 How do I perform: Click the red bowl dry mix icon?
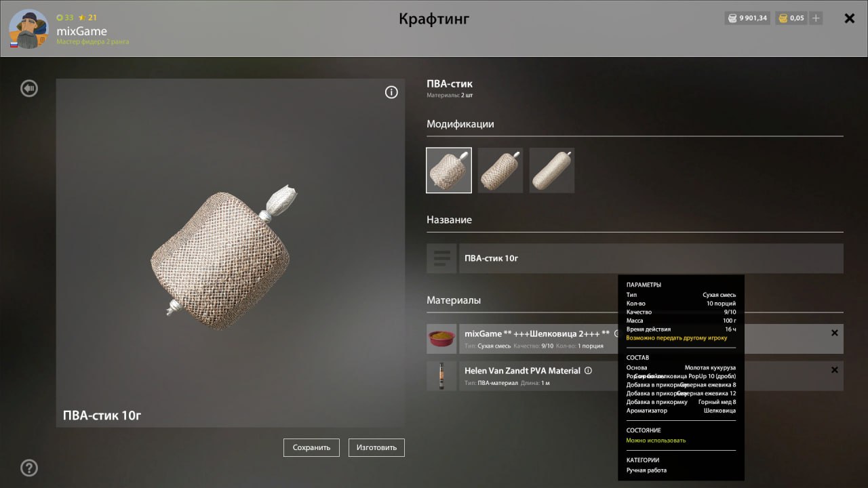tap(441, 339)
